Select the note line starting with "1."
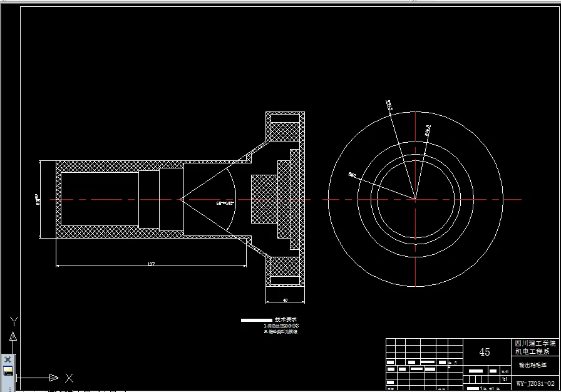 (x=281, y=326)
